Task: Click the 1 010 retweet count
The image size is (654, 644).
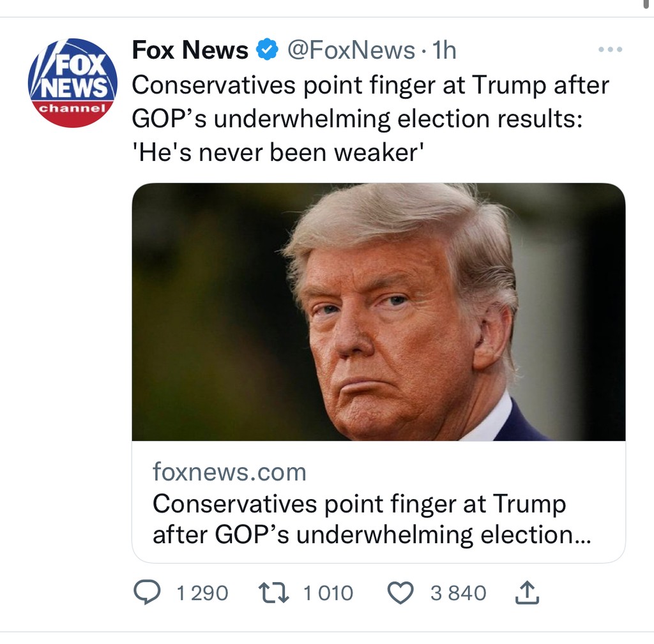Action: tap(328, 593)
